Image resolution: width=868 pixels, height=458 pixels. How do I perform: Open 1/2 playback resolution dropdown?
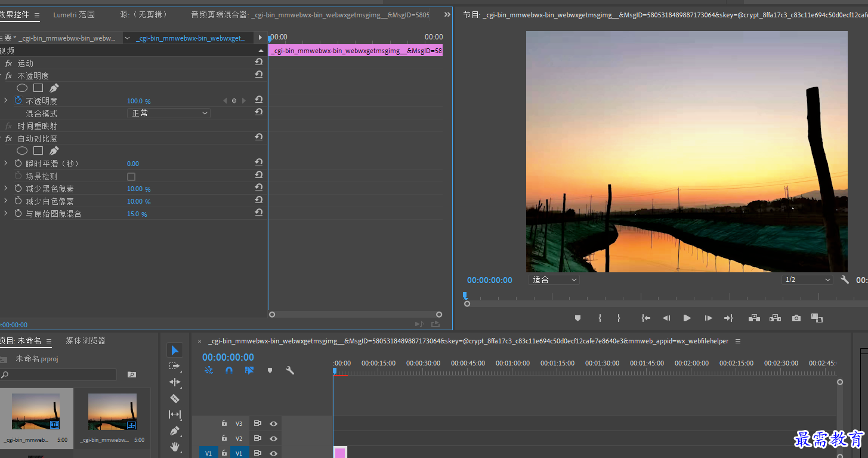pyautogui.click(x=807, y=279)
